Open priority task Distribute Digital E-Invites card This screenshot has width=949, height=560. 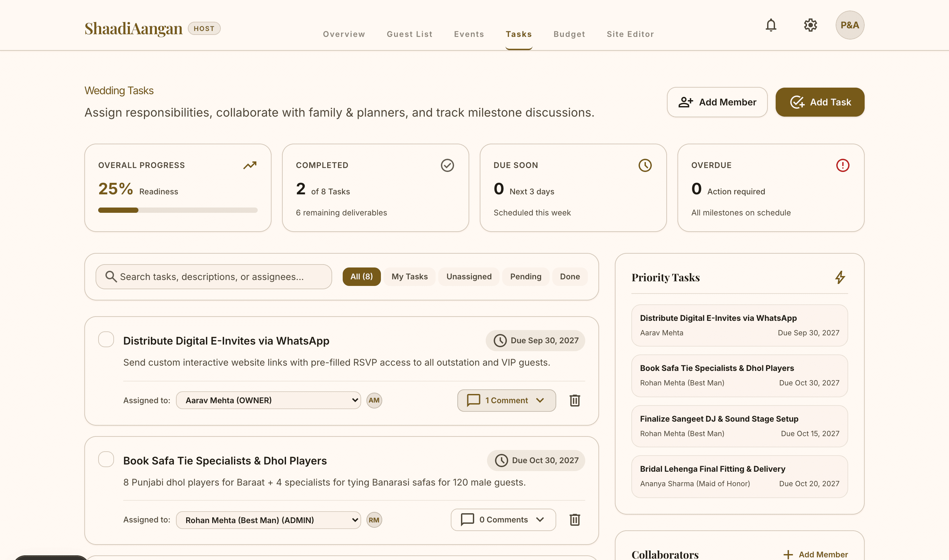[x=739, y=325]
